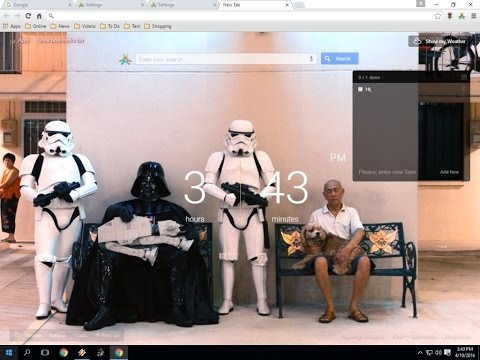The height and width of the screenshot is (360, 480).
Task: Open the home page via house icon
Action: pyautogui.click(x=39, y=16)
